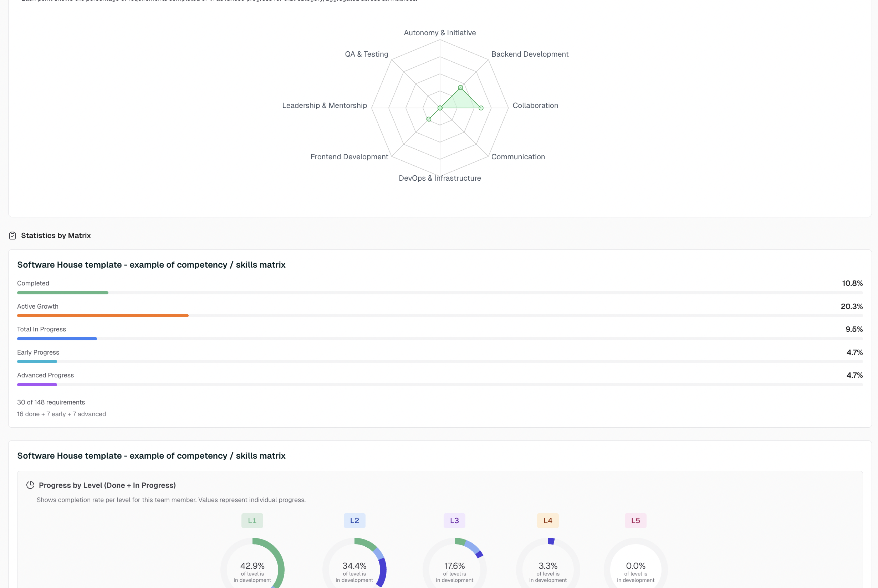Click the teal Early Progress bar
Image resolution: width=878 pixels, height=588 pixels.
pyautogui.click(x=37, y=362)
